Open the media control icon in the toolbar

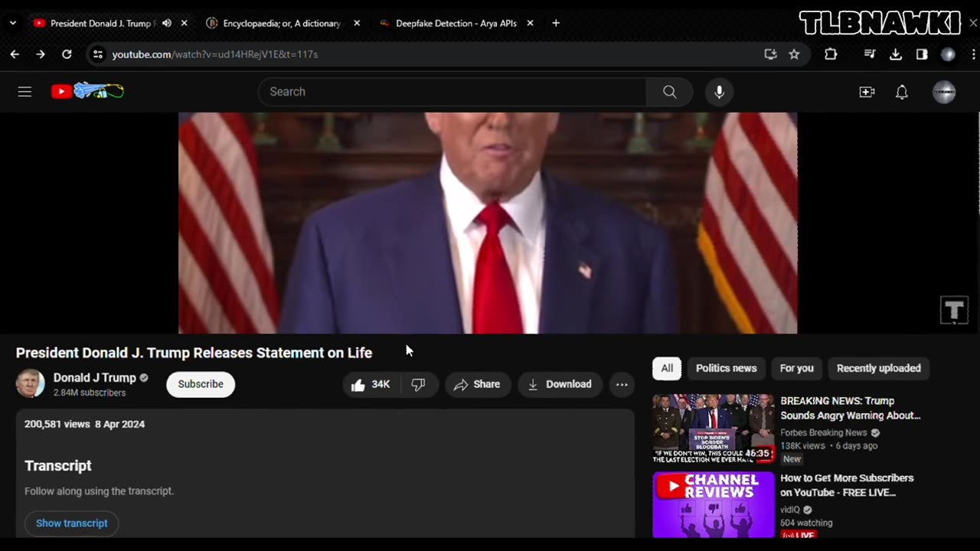point(870,54)
